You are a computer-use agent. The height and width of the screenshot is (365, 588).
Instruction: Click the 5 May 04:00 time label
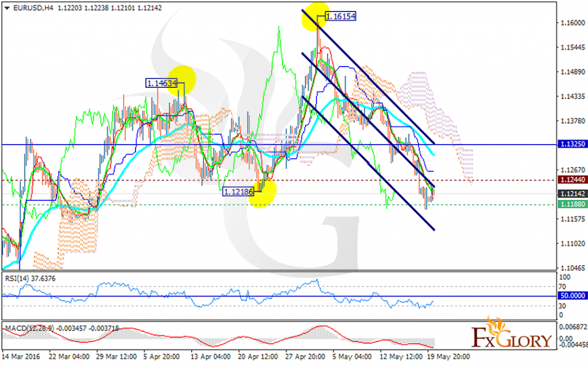pyautogui.click(x=352, y=356)
